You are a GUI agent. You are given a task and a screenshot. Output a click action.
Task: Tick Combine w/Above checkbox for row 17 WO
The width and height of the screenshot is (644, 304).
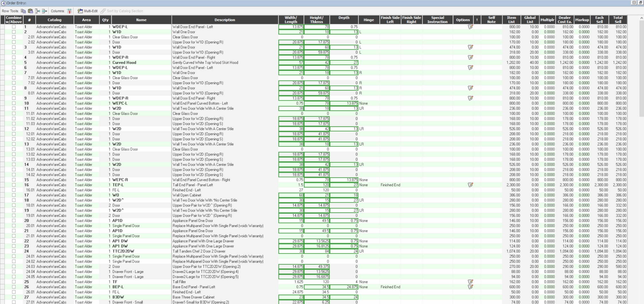click(14, 195)
